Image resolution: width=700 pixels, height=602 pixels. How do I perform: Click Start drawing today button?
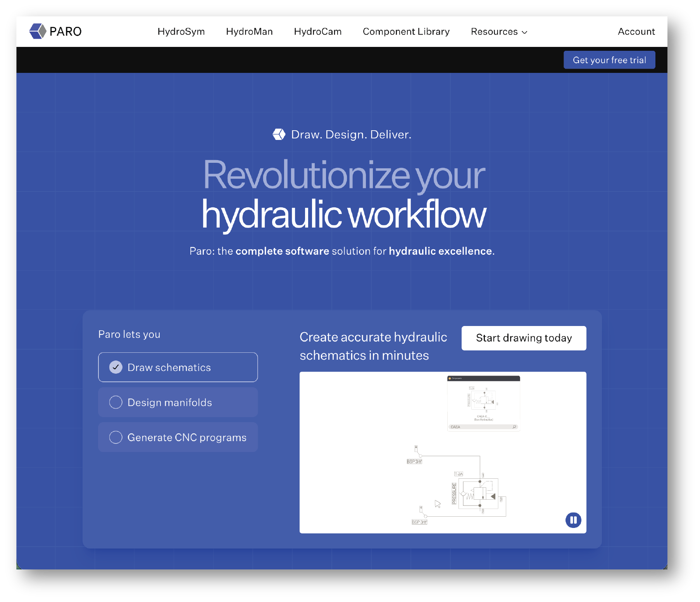524,338
